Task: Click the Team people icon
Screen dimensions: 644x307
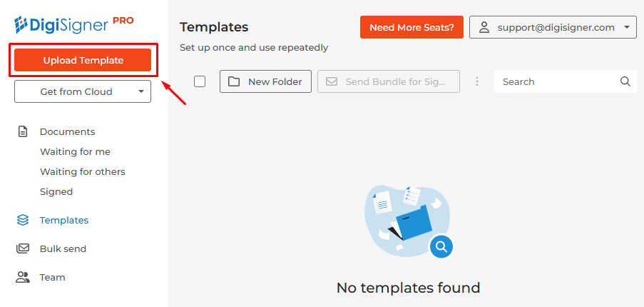Action: [x=23, y=277]
